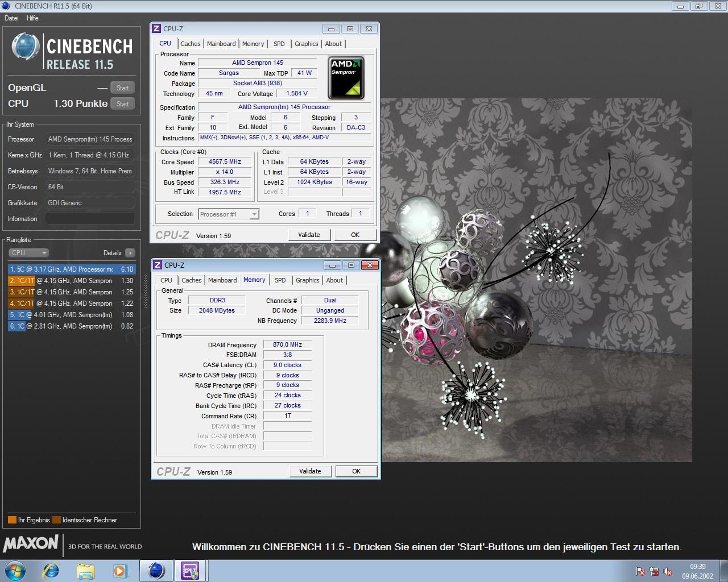Switch to CPU tab in upper CPU-Z window

165,43
